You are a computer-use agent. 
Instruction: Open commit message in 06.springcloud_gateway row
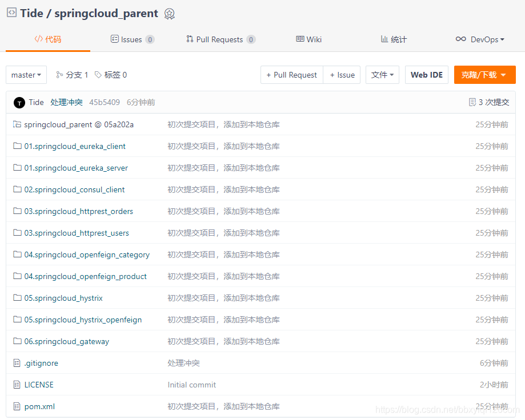pos(224,342)
